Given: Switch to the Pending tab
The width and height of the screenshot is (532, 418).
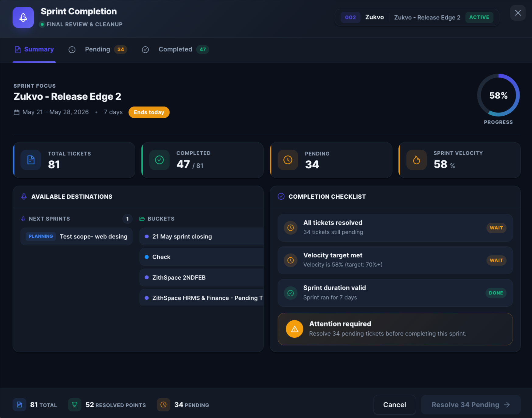Looking at the screenshot, I should (x=98, y=50).
